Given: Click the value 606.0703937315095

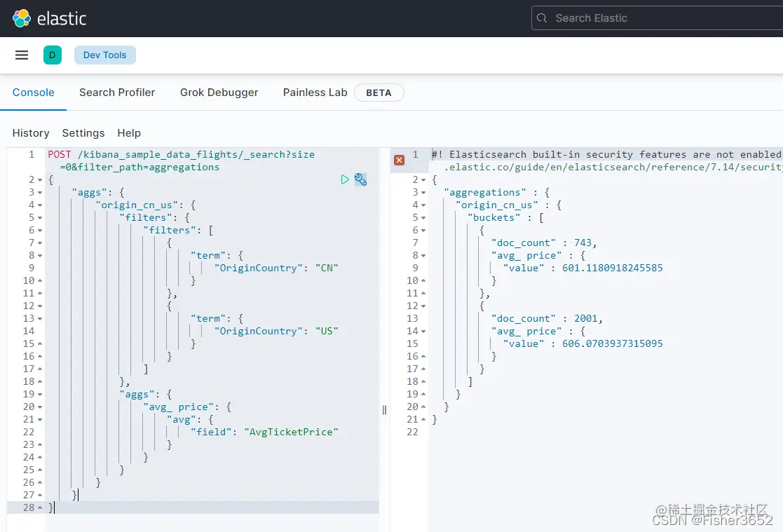Looking at the screenshot, I should [612, 343].
